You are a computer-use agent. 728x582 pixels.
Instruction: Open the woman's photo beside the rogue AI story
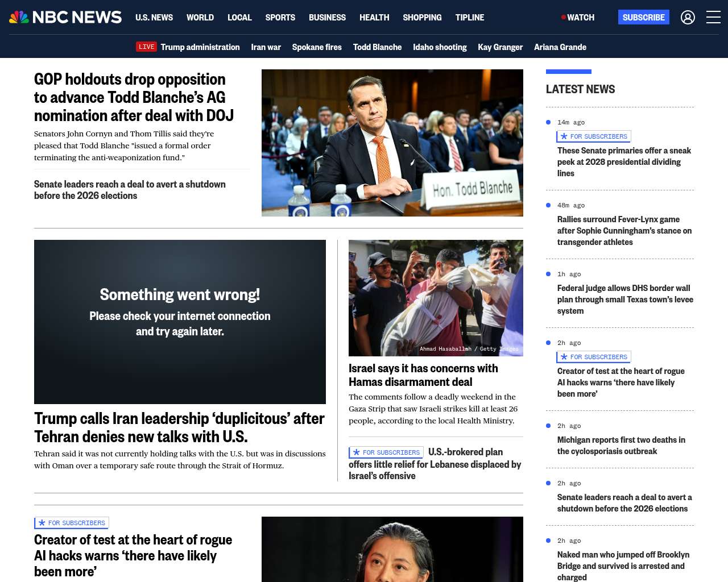(392, 549)
